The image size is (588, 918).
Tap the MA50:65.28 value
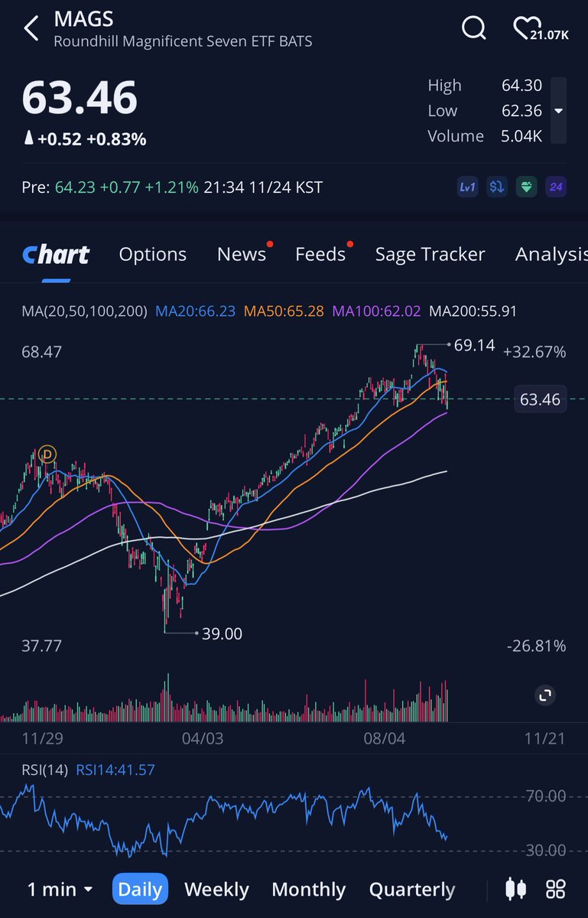(284, 311)
